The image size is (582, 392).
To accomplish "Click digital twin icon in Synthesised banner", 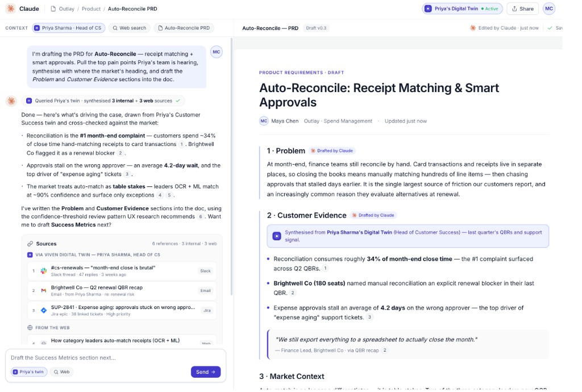I will click(277, 236).
